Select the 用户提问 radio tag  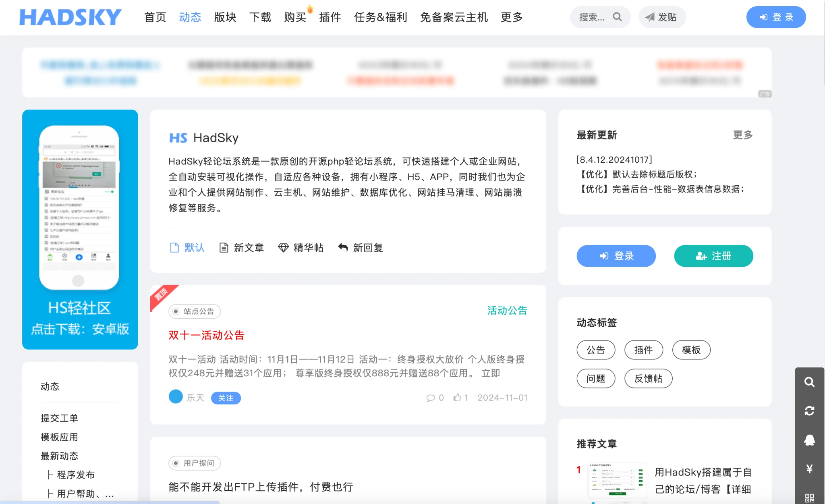click(194, 463)
